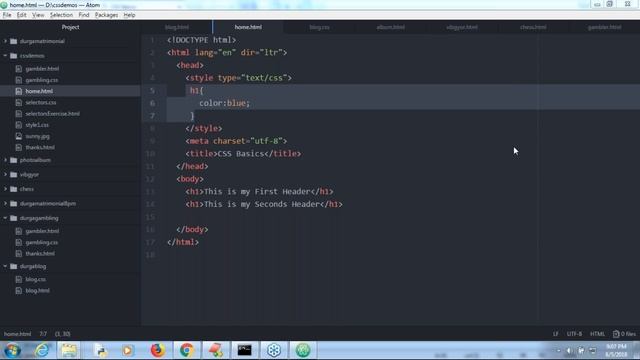The image size is (640, 360).
Task: Click 'CSS Basics' in the title tag
Action: (x=241, y=154)
